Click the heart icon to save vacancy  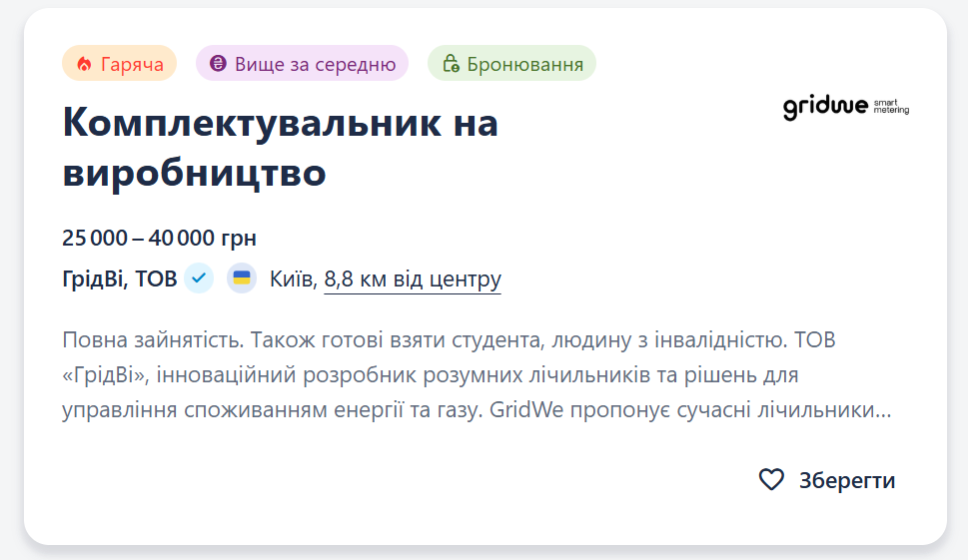[x=771, y=480]
